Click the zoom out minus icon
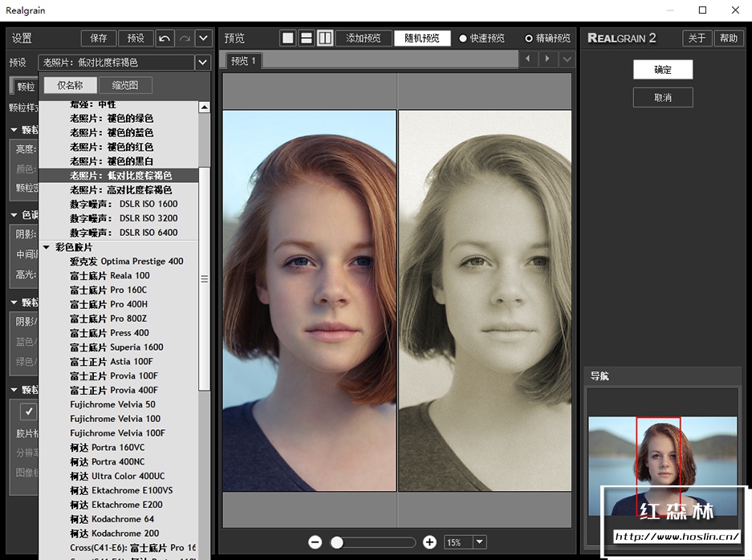This screenshot has height=560, width=752. click(315, 542)
